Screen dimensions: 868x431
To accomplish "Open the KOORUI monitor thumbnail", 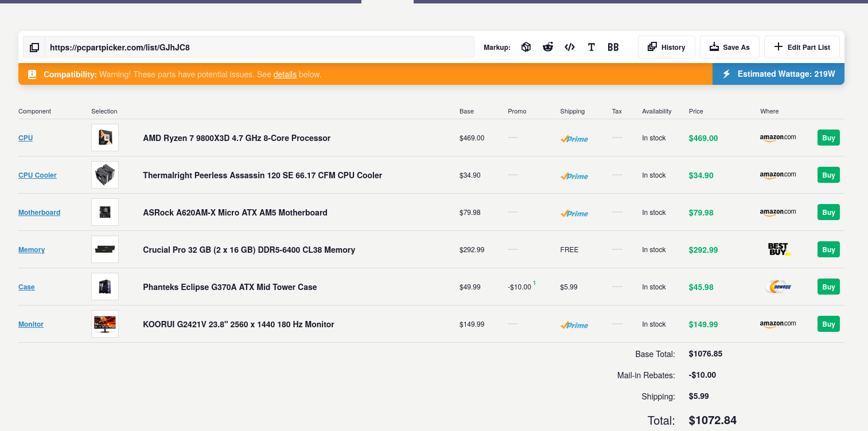I will point(105,324).
